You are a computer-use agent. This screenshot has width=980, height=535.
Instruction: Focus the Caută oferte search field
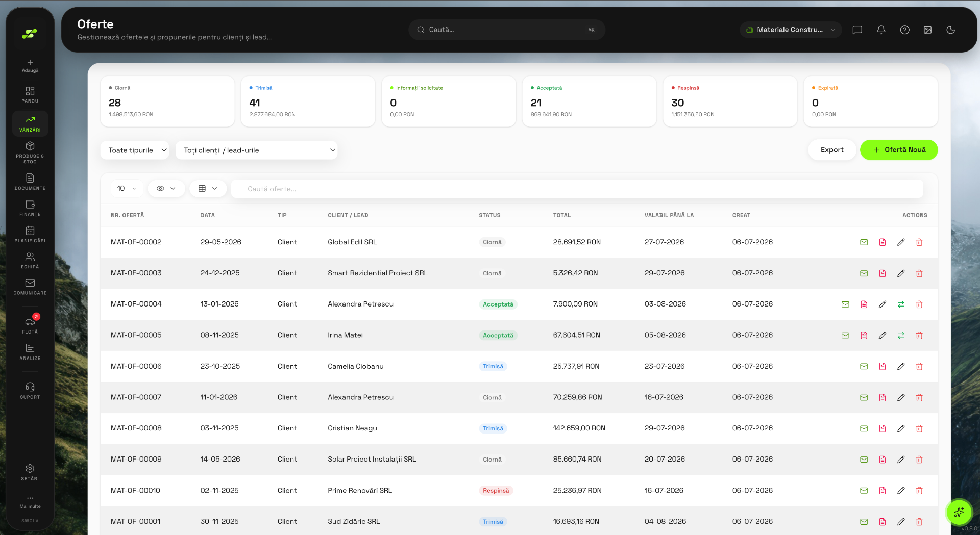point(577,189)
